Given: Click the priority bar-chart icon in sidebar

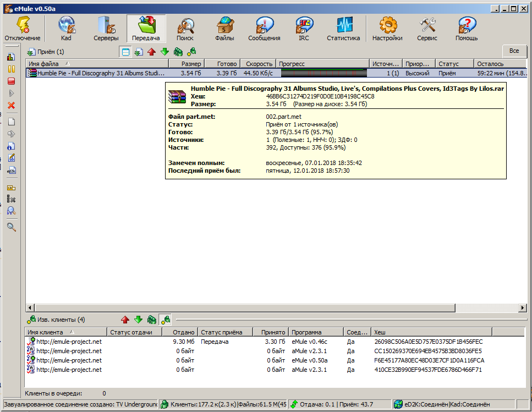Looking at the screenshot, I should coord(11,57).
